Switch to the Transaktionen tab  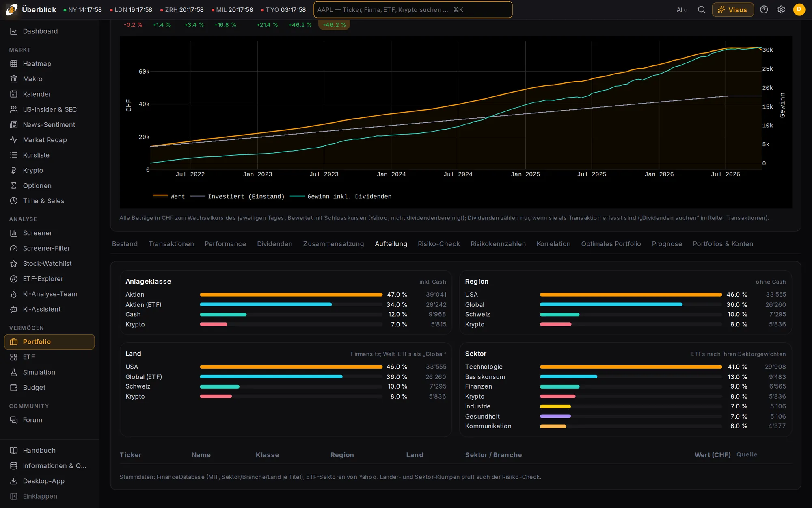[171, 244]
